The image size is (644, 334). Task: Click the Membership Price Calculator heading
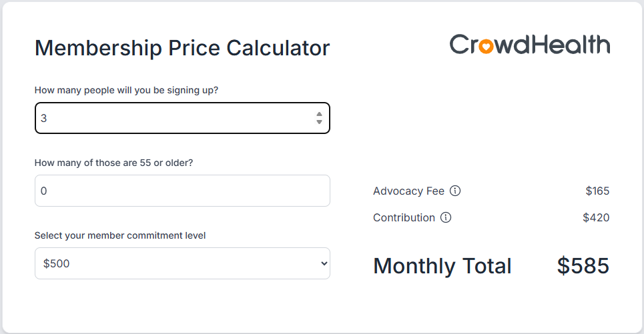(x=182, y=48)
